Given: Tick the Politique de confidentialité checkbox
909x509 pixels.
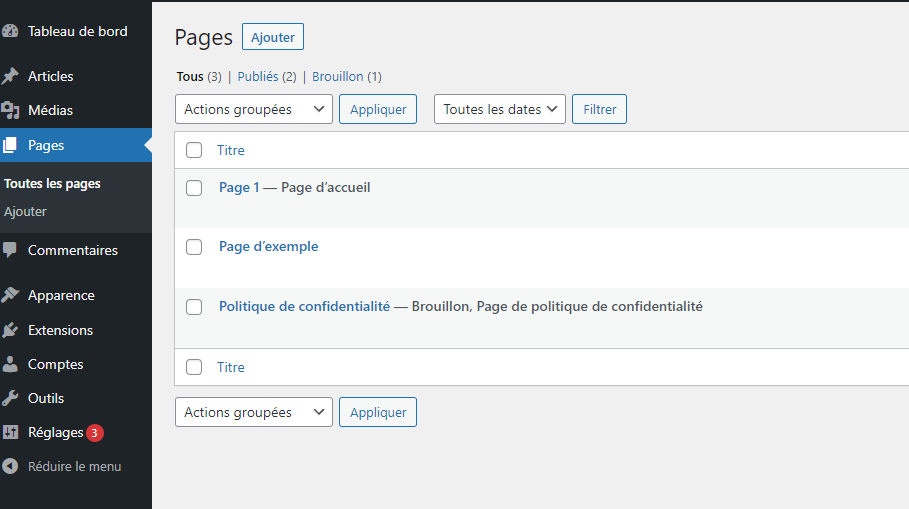Looking at the screenshot, I should (x=194, y=307).
